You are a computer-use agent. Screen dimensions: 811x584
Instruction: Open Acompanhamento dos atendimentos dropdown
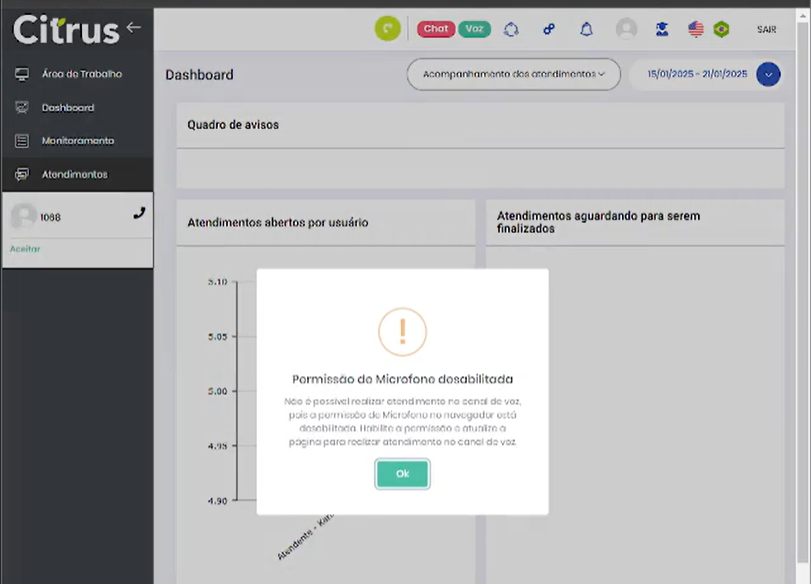click(513, 74)
